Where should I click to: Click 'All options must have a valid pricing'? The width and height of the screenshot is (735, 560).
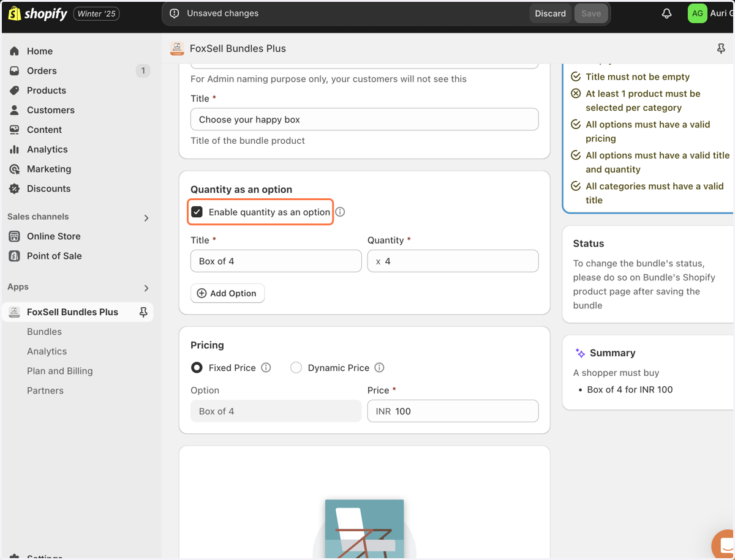[x=648, y=132]
